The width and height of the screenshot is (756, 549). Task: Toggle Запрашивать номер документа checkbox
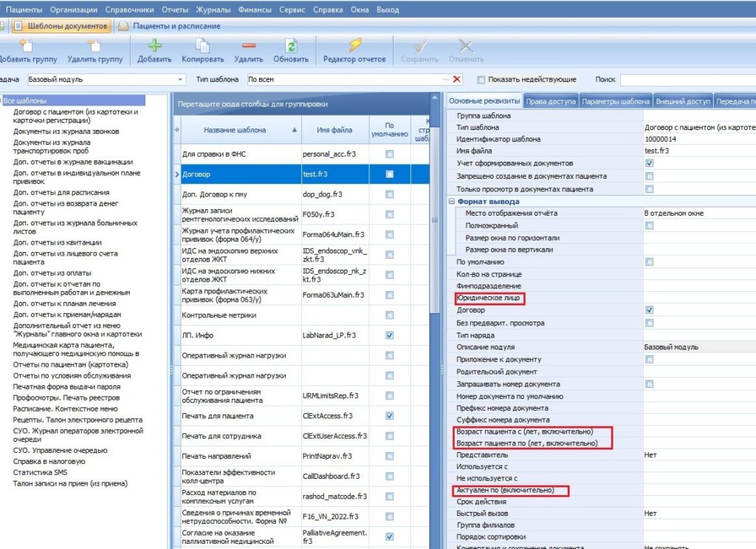tap(650, 384)
